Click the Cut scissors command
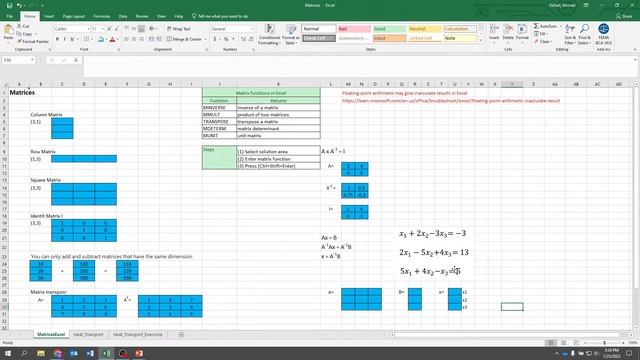 pos(23,26)
